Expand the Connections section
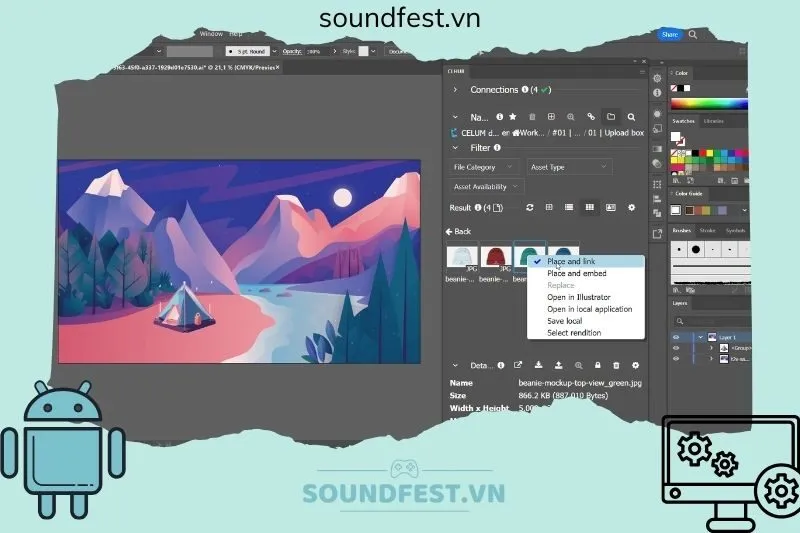This screenshot has width=800, height=533. click(455, 90)
